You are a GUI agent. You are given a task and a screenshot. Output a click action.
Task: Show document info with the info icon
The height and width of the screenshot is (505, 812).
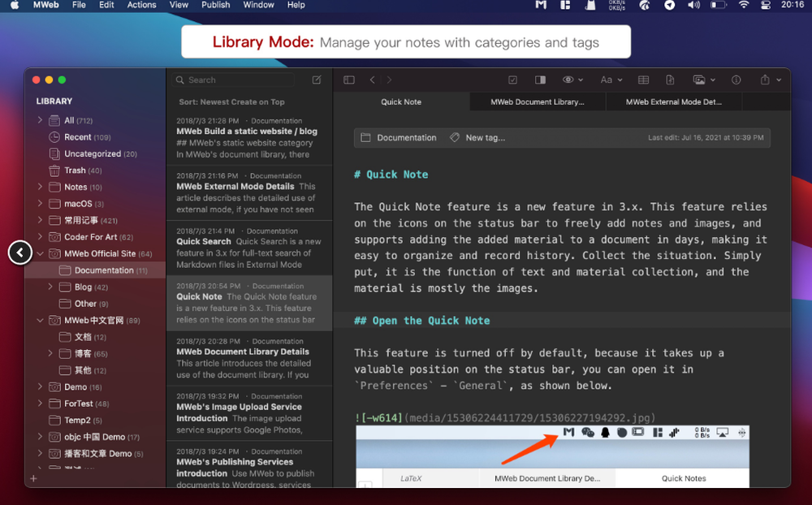[736, 80]
